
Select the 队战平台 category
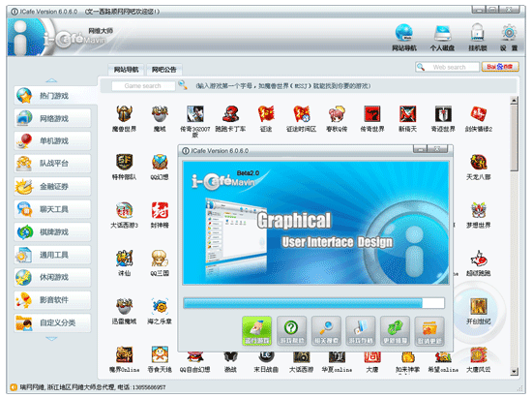click(x=52, y=164)
